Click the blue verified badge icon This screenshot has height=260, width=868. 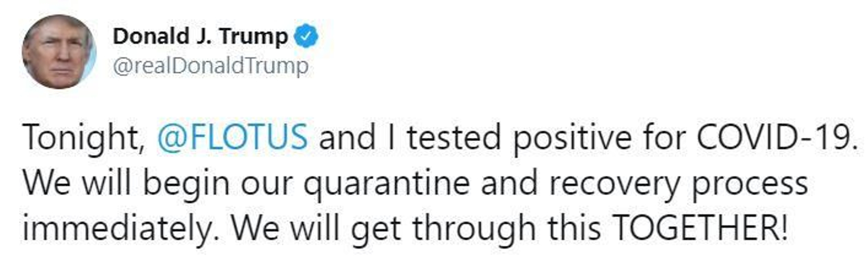coord(306,36)
